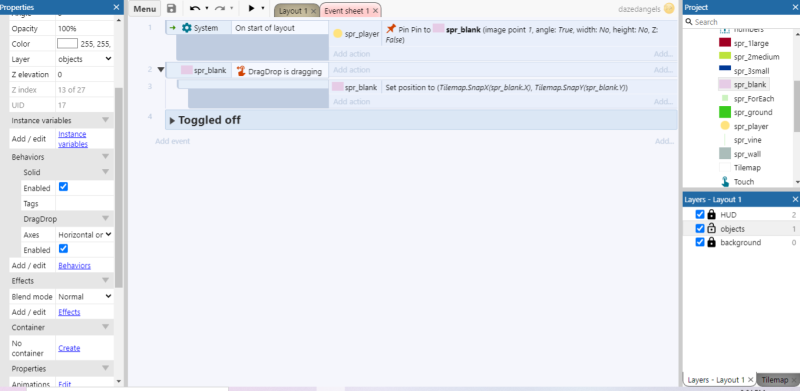Click the unlocked padlock on objects layer
Screen dimensions: 800x391
tap(712, 229)
